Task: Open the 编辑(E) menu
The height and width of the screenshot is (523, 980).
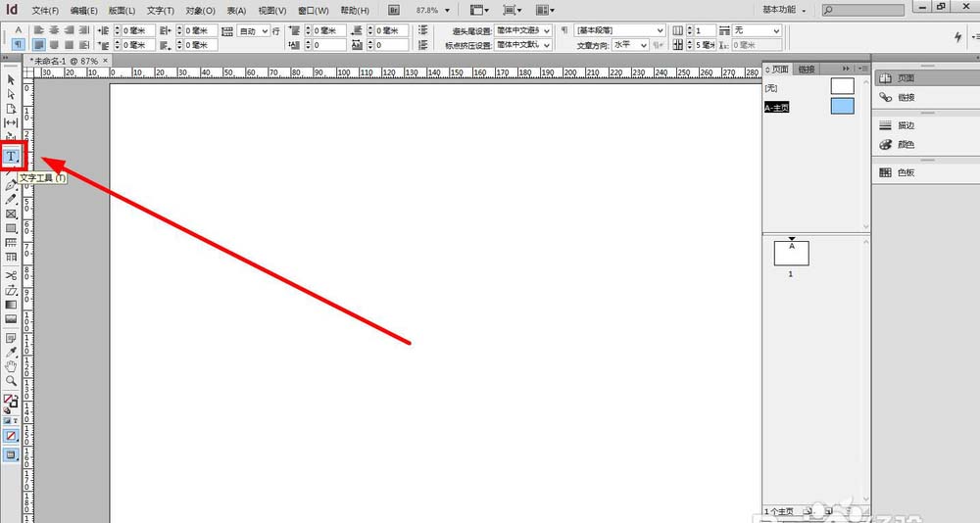Action: click(x=83, y=11)
